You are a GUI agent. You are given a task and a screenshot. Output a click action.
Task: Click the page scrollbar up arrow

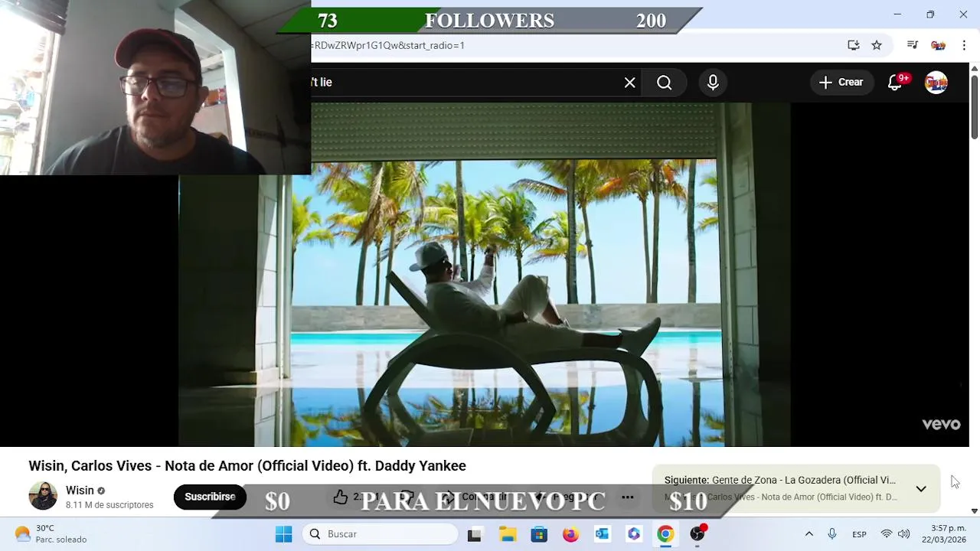(974, 69)
